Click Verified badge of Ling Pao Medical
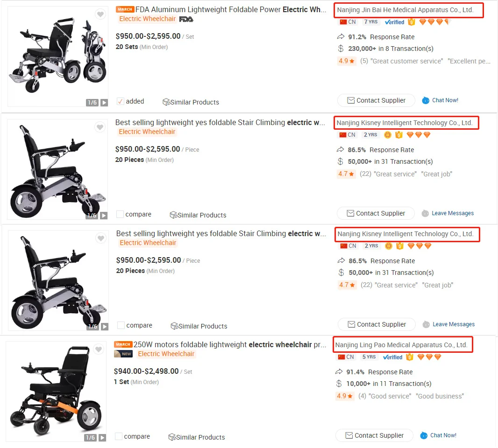498x448 pixels. 392,357
